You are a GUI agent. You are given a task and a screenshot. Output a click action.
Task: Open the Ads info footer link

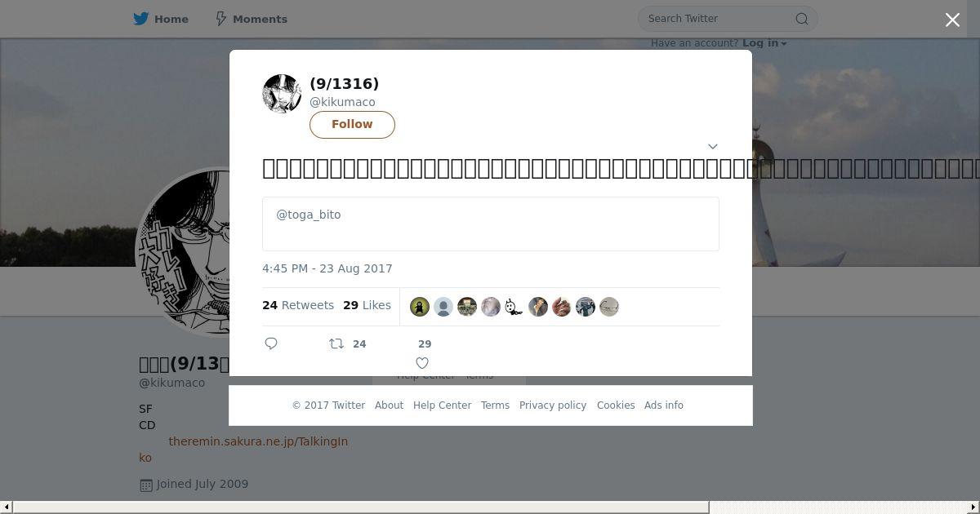coord(664,405)
